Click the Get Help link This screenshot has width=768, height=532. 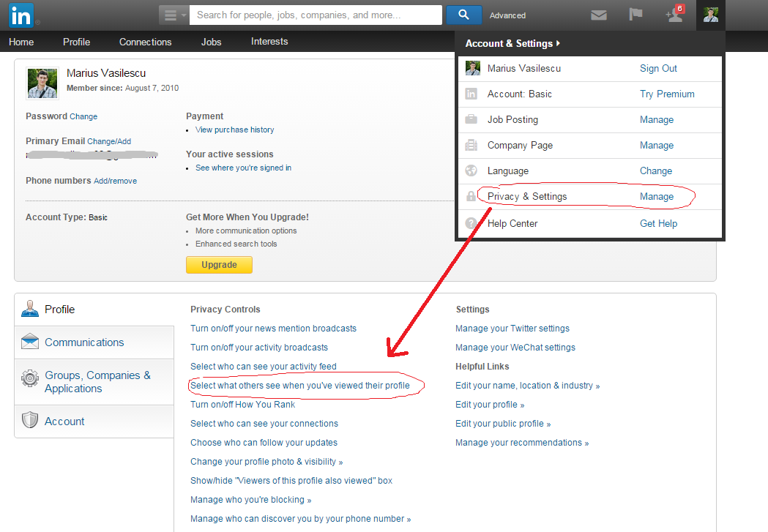pos(658,224)
